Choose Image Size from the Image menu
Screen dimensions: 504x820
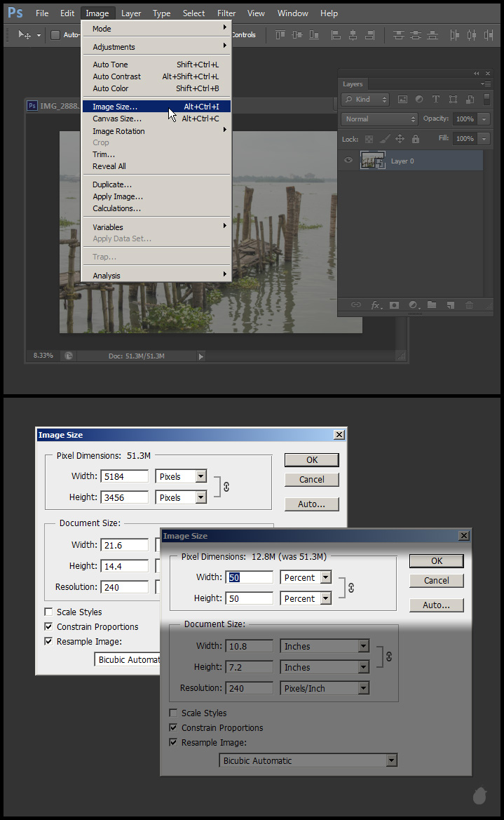tap(115, 107)
